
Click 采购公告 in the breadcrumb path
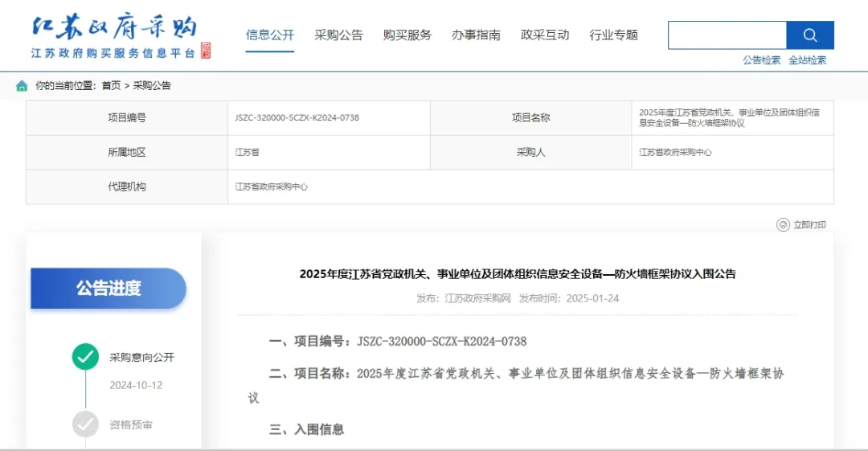[152, 86]
